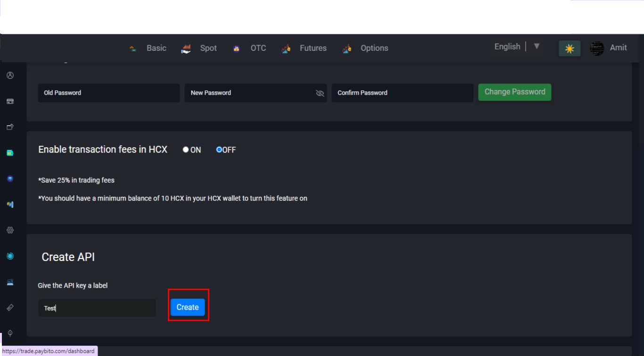Open the profile icon in the sidebar
Viewport: 644px width, 356px height.
pyautogui.click(x=10, y=75)
